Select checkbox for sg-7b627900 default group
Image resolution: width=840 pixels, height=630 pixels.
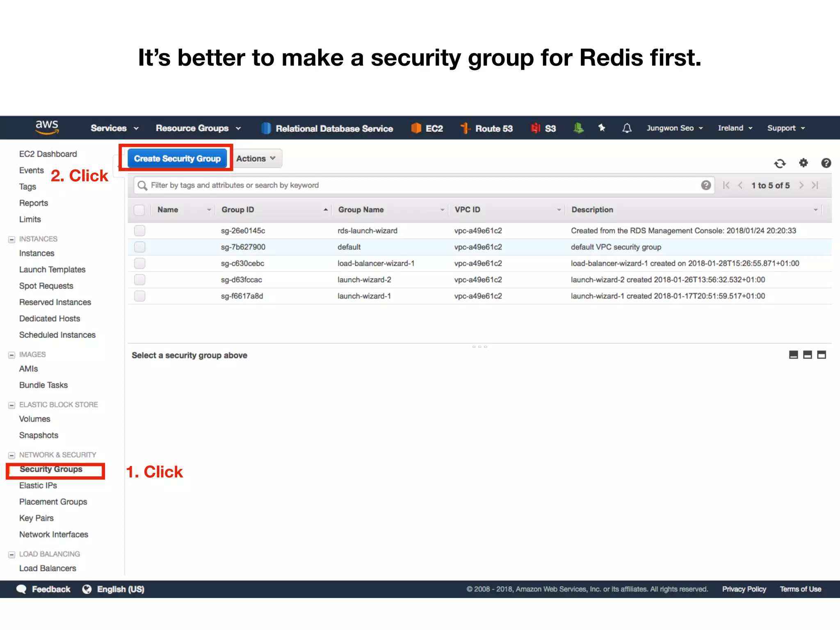[139, 247]
